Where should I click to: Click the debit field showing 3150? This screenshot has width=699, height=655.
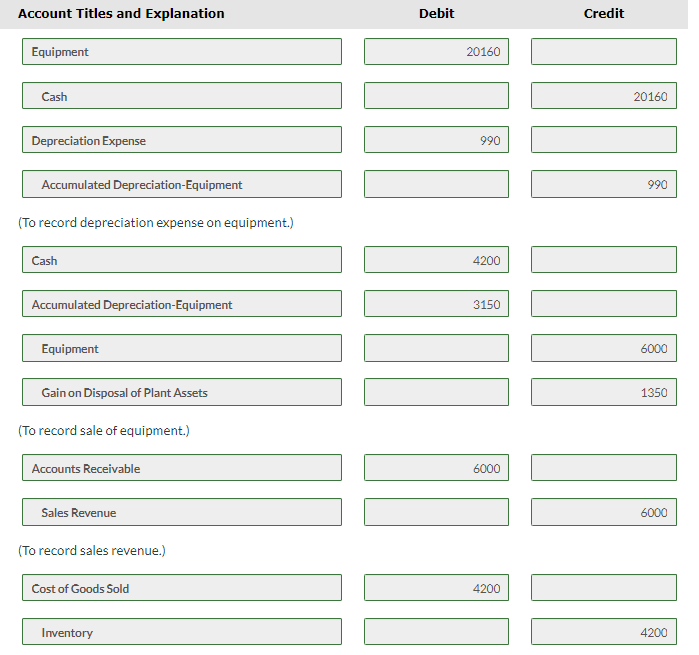pyautogui.click(x=436, y=304)
